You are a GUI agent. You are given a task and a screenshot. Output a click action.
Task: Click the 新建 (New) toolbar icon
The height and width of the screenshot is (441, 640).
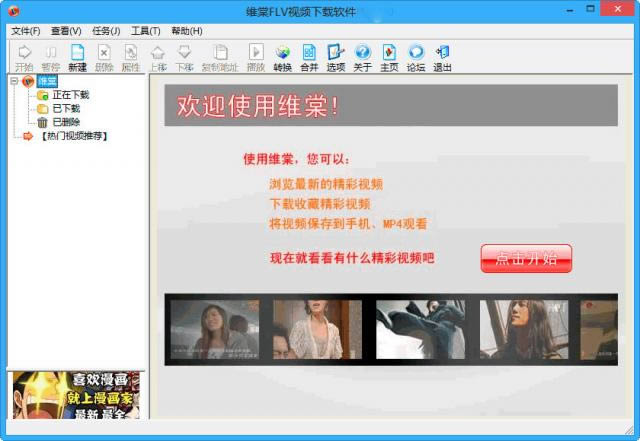[77, 57]
